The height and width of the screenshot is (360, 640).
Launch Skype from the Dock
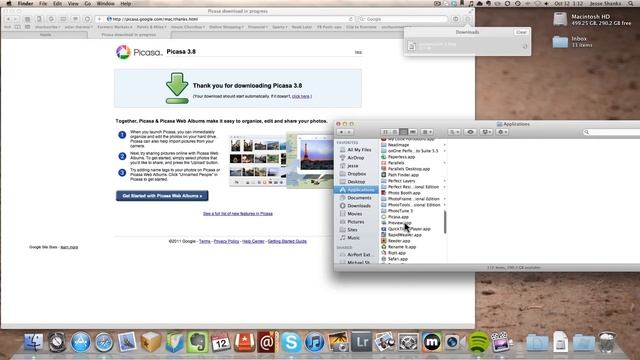291,342
